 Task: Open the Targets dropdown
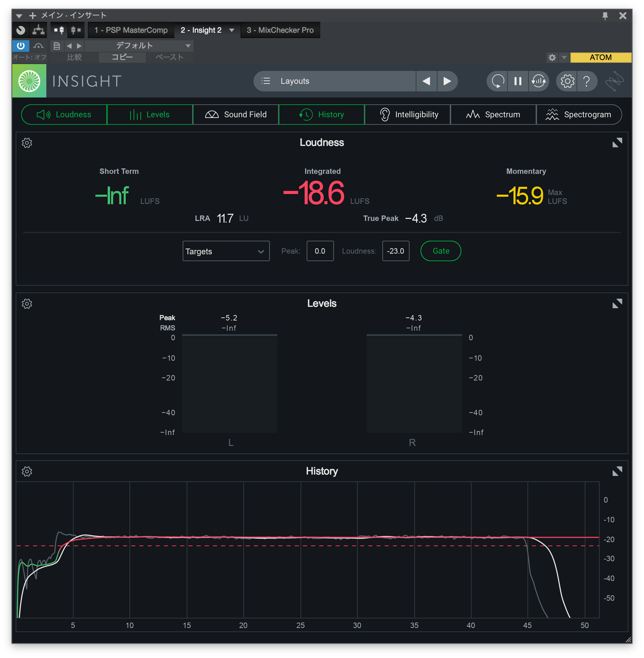coord(226,251)
